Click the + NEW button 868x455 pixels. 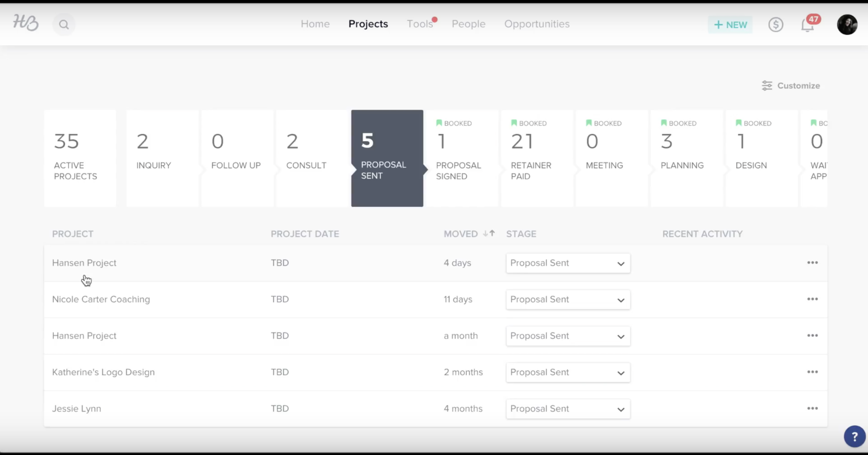click(730, 25)
